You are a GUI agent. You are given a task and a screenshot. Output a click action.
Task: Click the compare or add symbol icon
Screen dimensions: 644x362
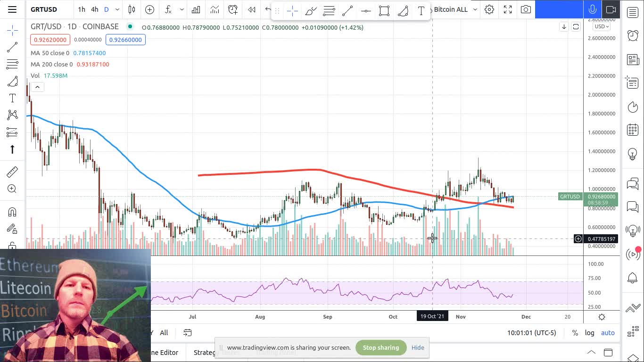(x=149, y=9)
